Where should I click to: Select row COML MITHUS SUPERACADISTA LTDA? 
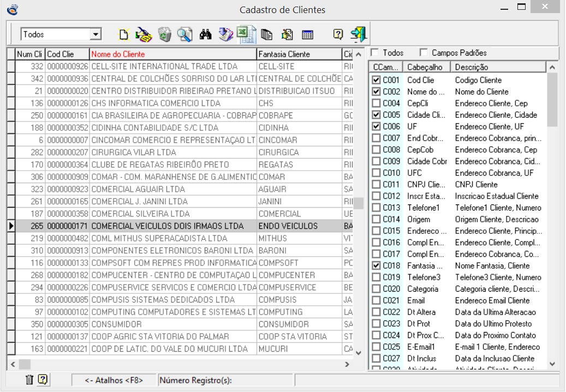[x=180, y=238]
